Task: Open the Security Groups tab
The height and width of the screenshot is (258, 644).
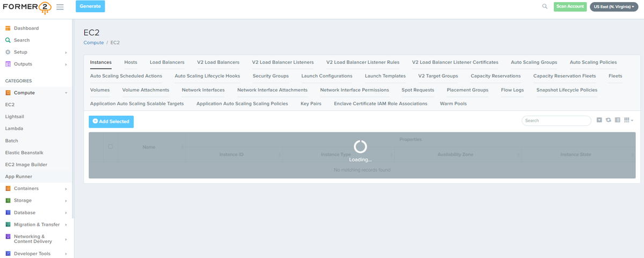Action: click(270, 76)
